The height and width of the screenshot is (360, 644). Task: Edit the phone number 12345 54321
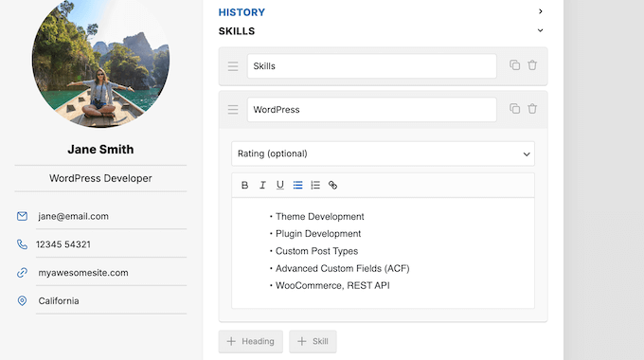(63, 244)
